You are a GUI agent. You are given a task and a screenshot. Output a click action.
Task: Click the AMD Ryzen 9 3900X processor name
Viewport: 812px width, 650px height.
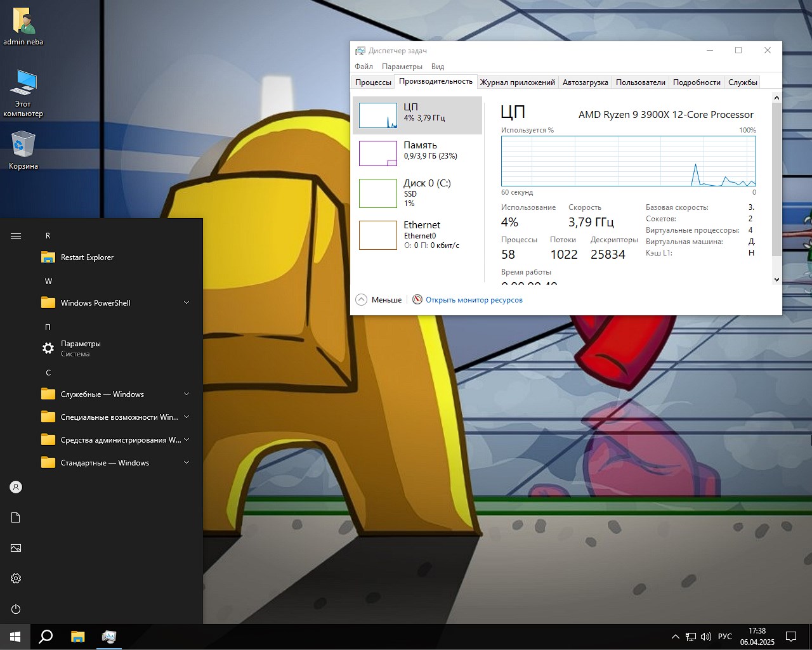tap(666, 115)
